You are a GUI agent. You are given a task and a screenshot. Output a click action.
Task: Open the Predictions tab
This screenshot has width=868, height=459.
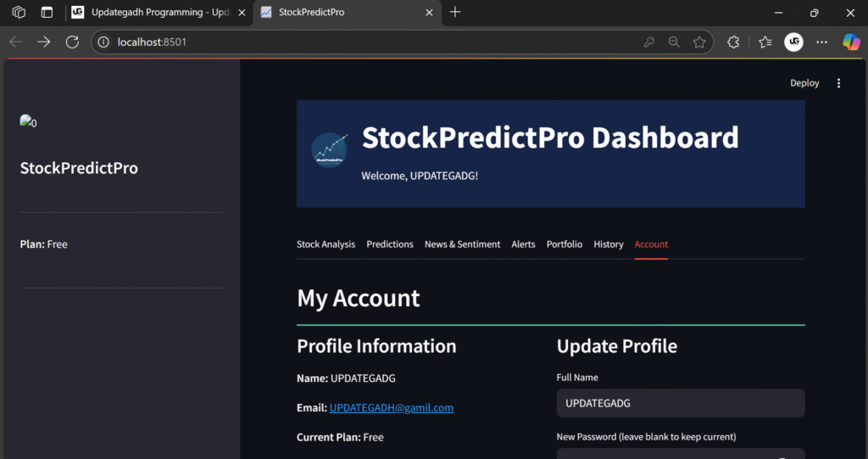(x=390, y=244)
